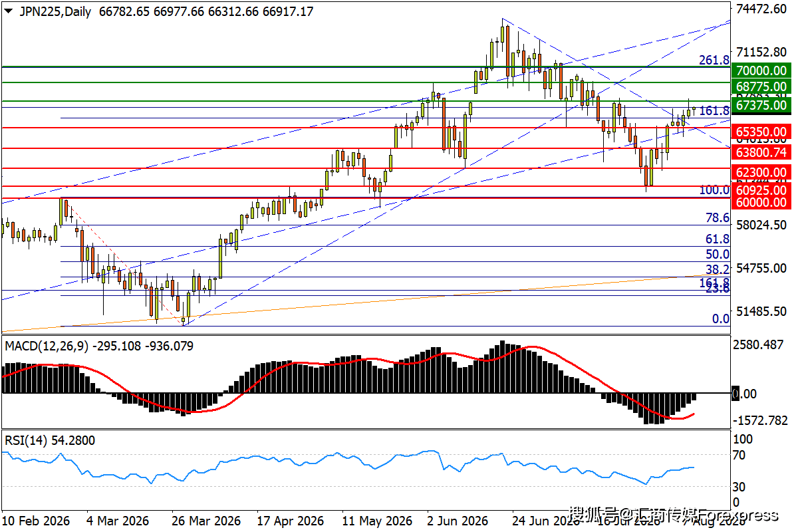Click the red 65350.00 price tag

pos(761,132)
